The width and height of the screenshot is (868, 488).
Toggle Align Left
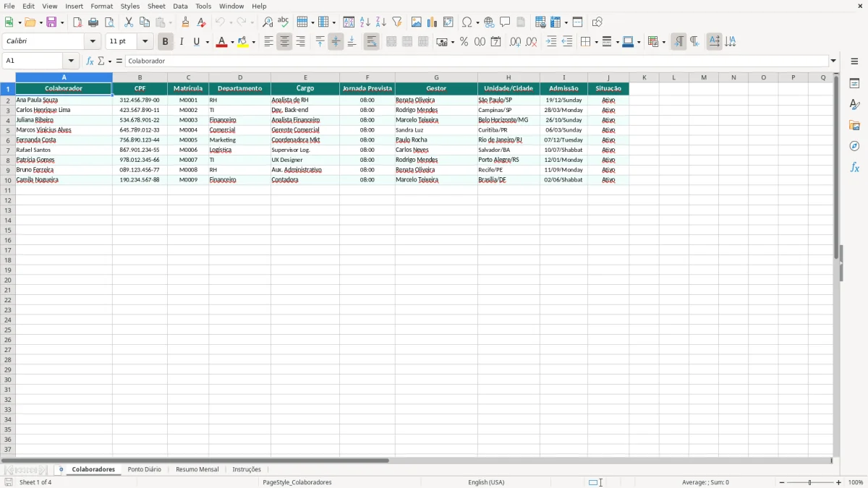(268, 42)
